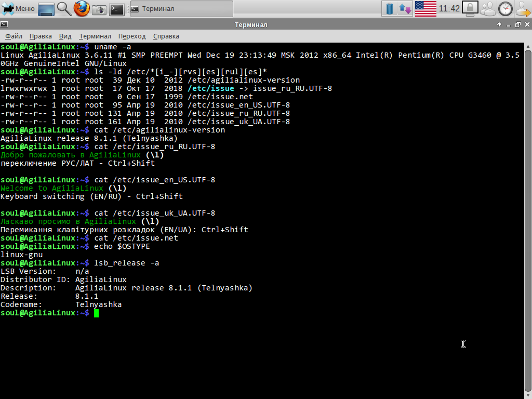Shade the terminal window with up arrow
Screen dimensions: 532x399
(499, 24)
